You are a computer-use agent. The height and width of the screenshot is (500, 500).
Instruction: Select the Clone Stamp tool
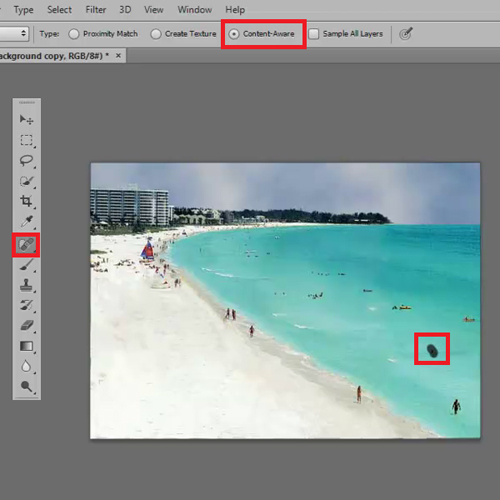26,285
